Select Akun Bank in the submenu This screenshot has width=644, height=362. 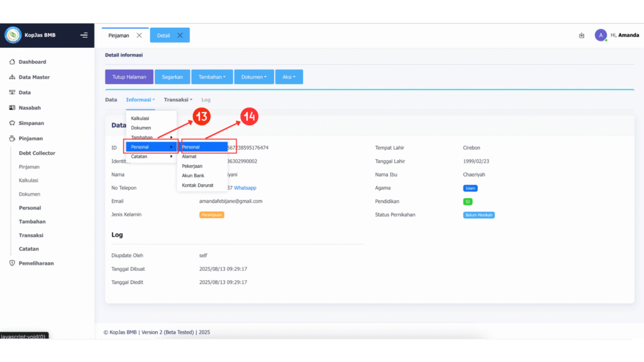tap(193, 175)
